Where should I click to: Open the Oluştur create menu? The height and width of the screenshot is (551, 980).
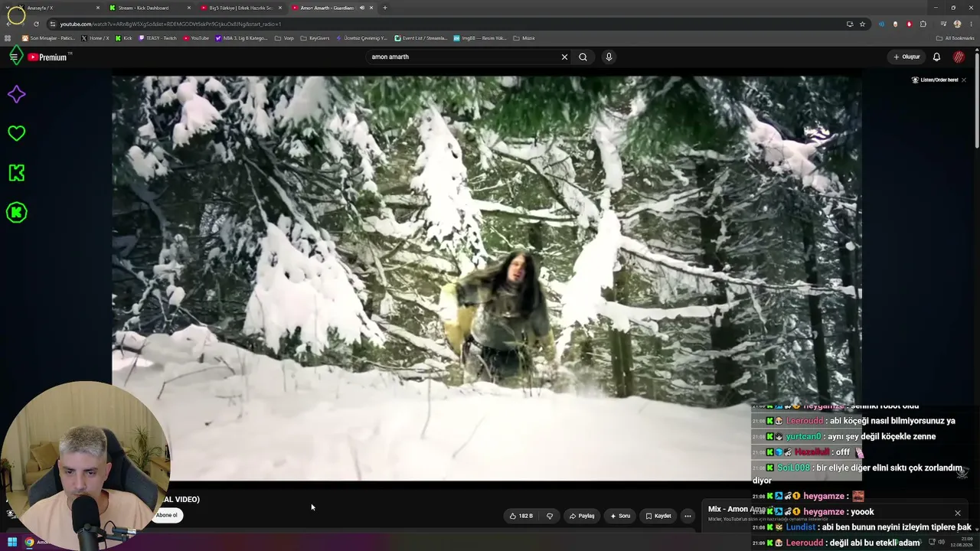coord(906,57)
